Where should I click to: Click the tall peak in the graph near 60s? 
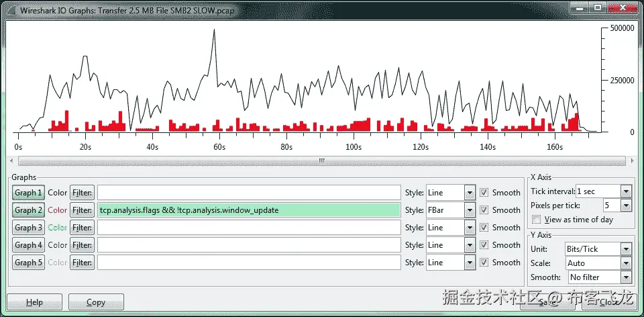click(214, 30)
